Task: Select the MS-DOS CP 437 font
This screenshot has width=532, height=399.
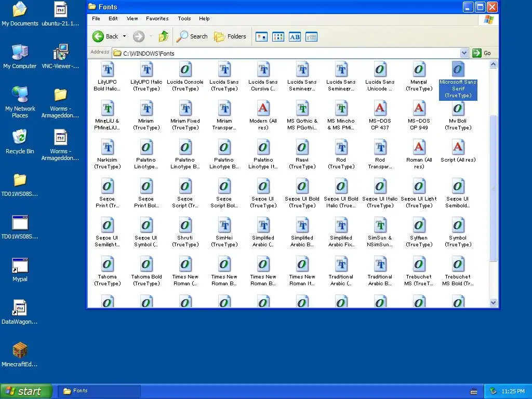Action: pos(380,116)
